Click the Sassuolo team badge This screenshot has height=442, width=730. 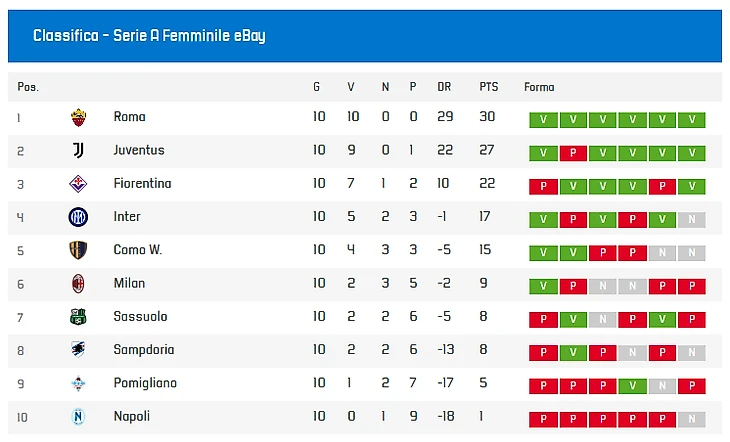[x=79, y=317]
